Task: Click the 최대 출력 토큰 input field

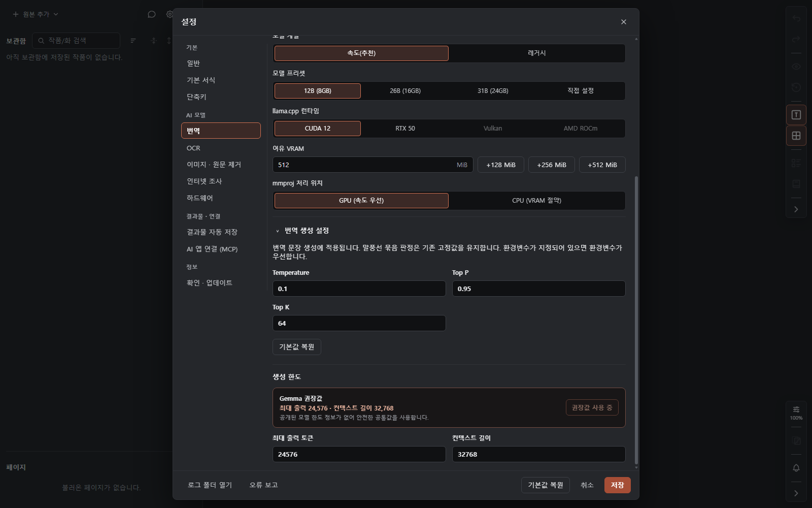Action: 359,454
